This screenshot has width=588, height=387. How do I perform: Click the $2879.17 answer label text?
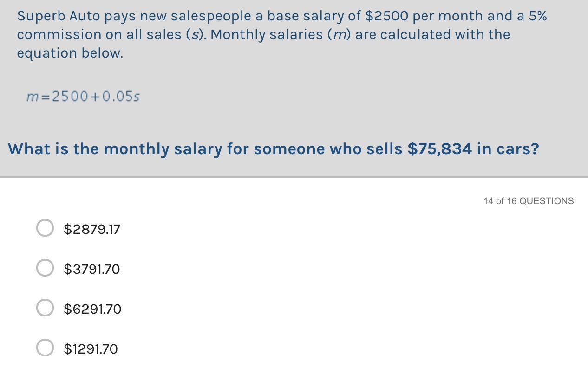click(92, 229)
